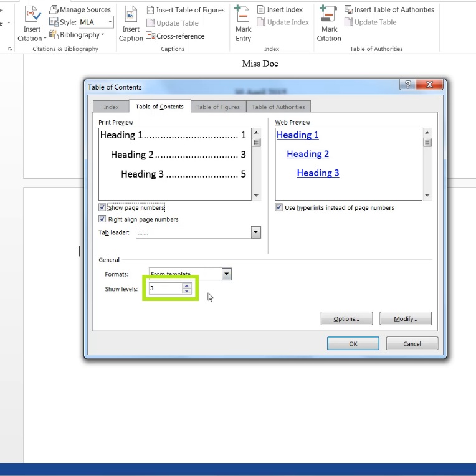This screenshot has height=476, width=476.
Task: Click Heading 2 link in Web Preview
Action: [308, 154]
